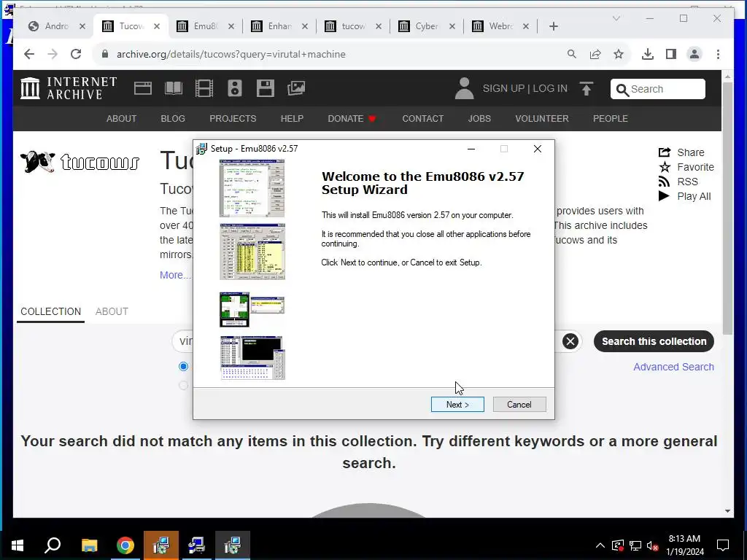
Task: Open a new Chrome tab
Action: click(553, 26)
